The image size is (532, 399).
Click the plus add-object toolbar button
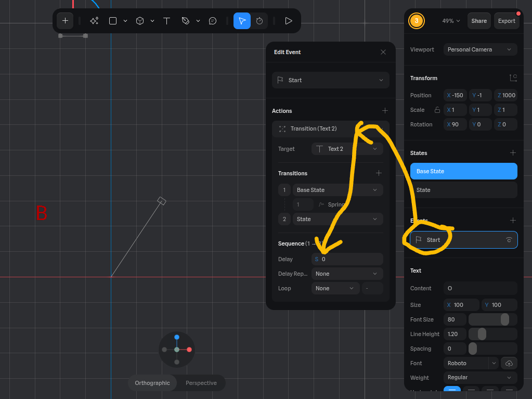(65, 21)
